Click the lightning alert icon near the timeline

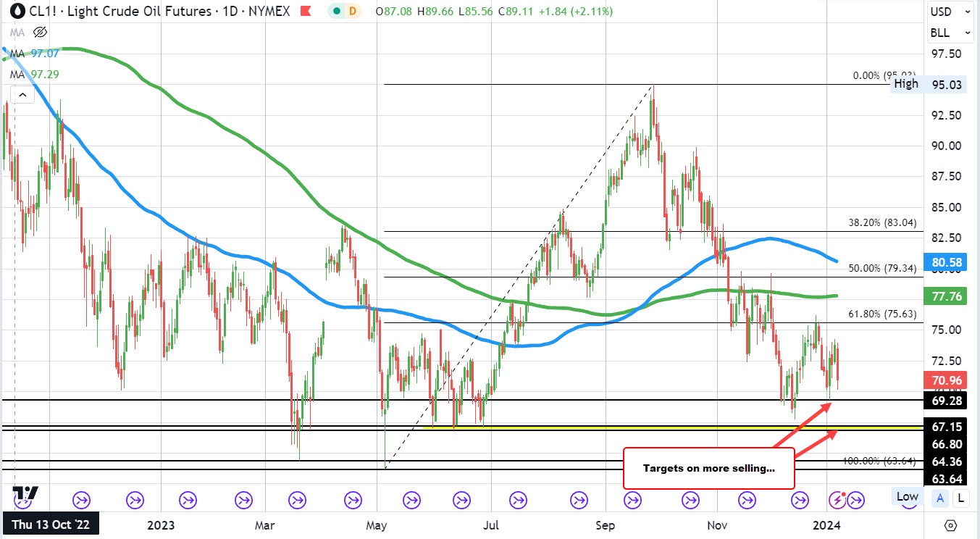tap(839, 498)
